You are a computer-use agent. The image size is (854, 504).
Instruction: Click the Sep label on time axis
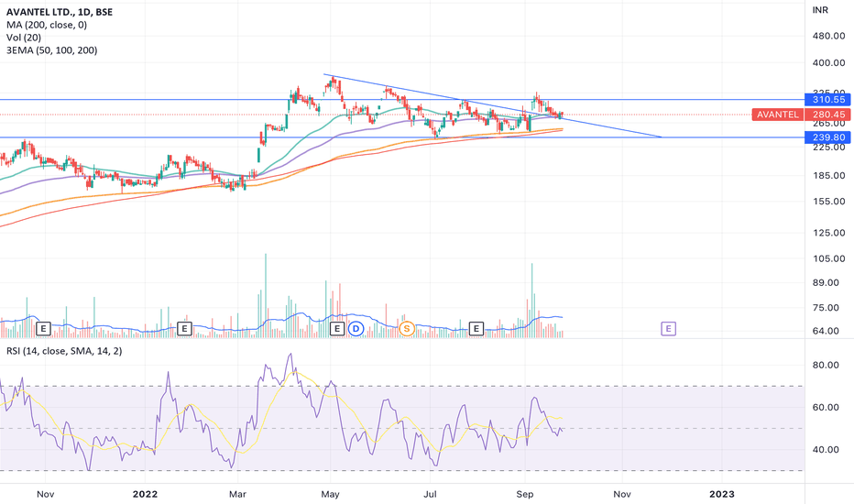[x=524, y=494]
